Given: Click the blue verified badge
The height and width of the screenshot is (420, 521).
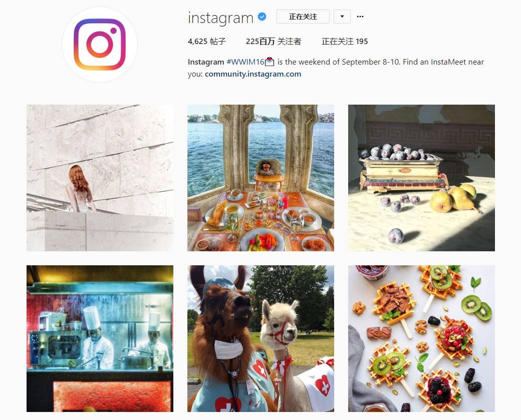Looking at the screenshot, I should [x=262, y=17].
